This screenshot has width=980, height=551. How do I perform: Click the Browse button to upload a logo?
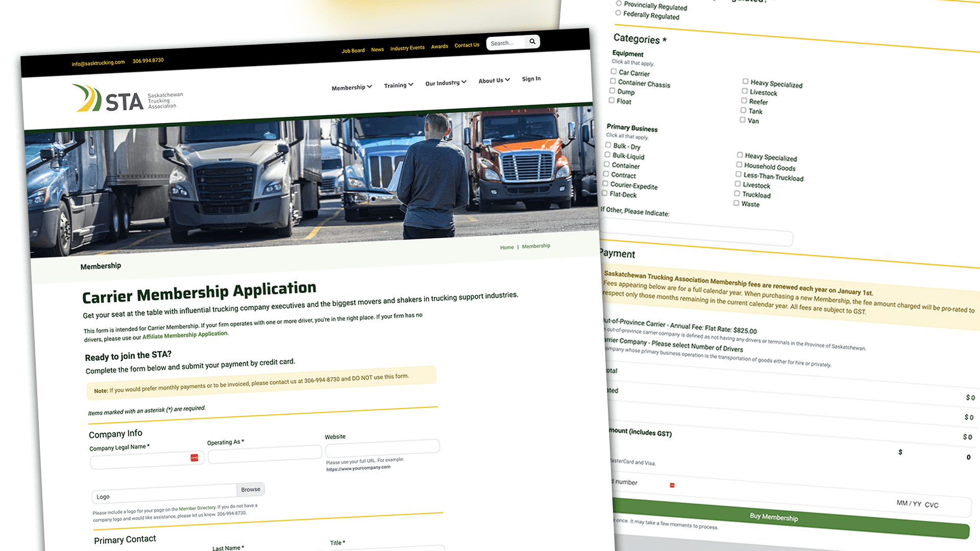point(251,489)
